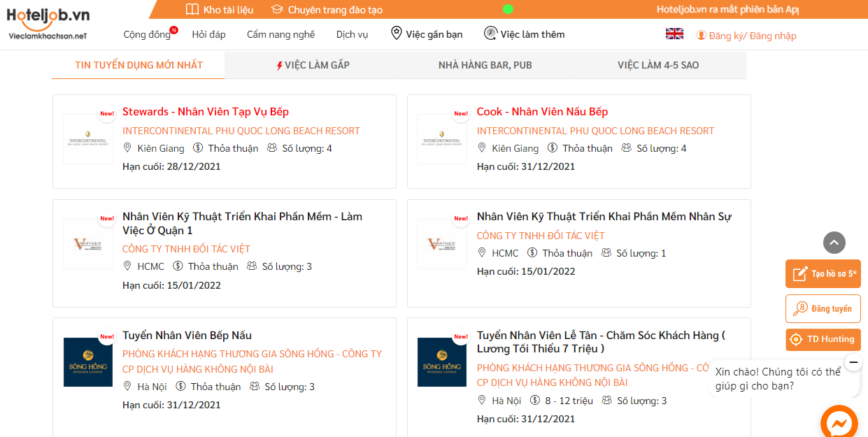Open the Cộng đồng menu
This screenshot has height=437, width=868.
point(147,34)
